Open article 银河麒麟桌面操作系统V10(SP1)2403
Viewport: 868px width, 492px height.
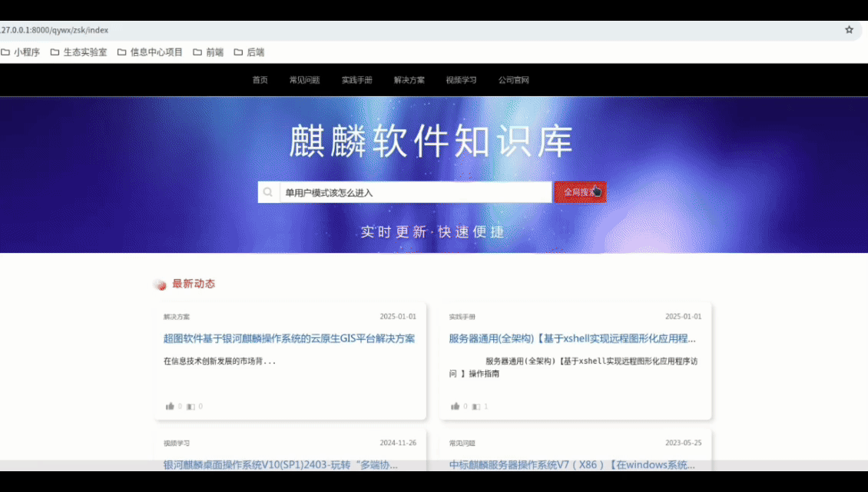click(280, 465)
